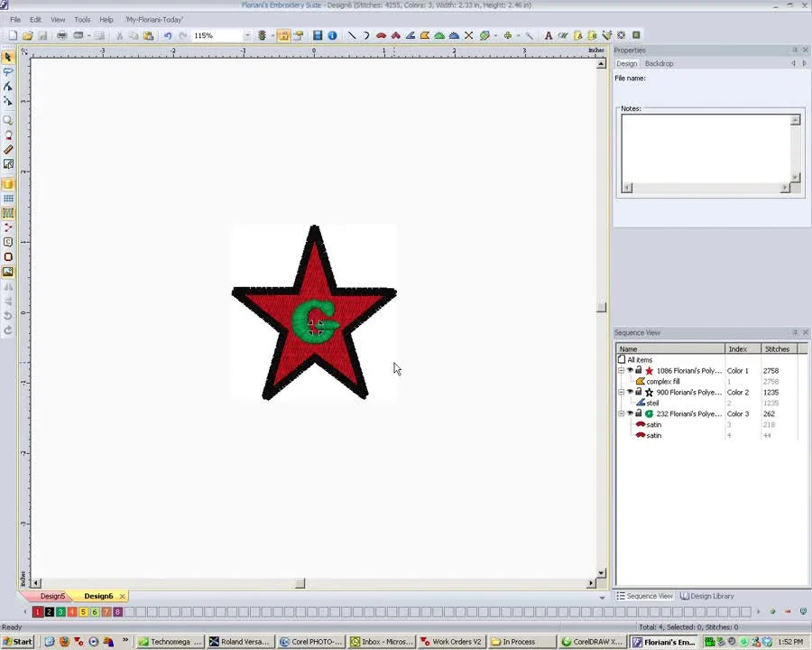Close the Design6 tab
The width and height of the screenshot is (812, 650).
click(122, 596)
